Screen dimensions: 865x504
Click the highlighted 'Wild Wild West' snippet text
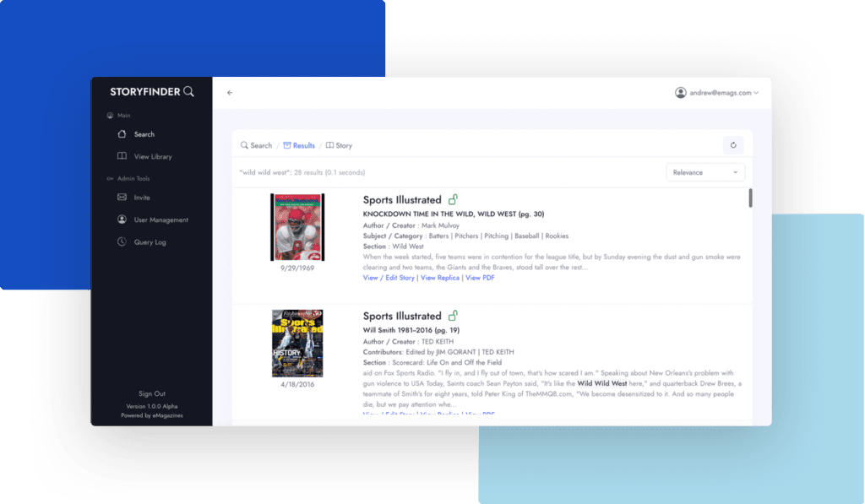[x=601, y=384]
